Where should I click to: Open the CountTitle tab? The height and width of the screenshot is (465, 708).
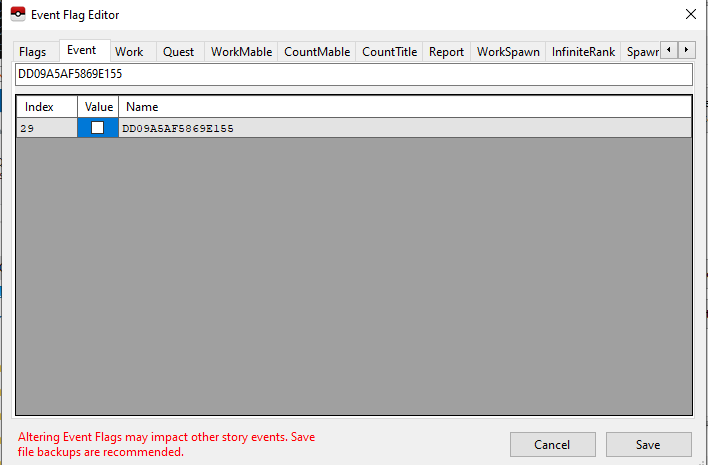(x=389, y=52)
